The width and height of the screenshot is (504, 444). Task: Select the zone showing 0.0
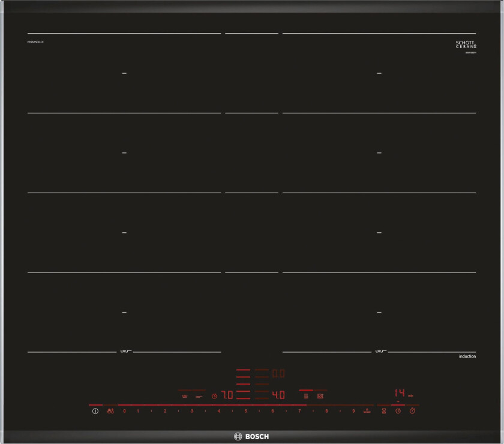[278, 373]
